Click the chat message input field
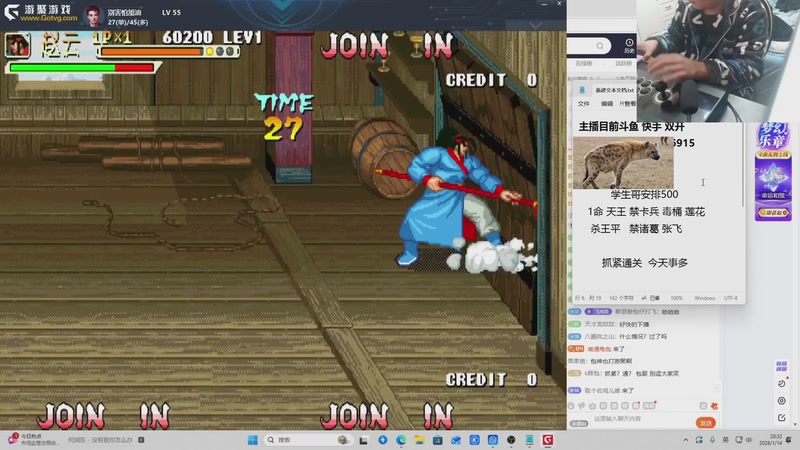800x450 pixels. [640, 419]
